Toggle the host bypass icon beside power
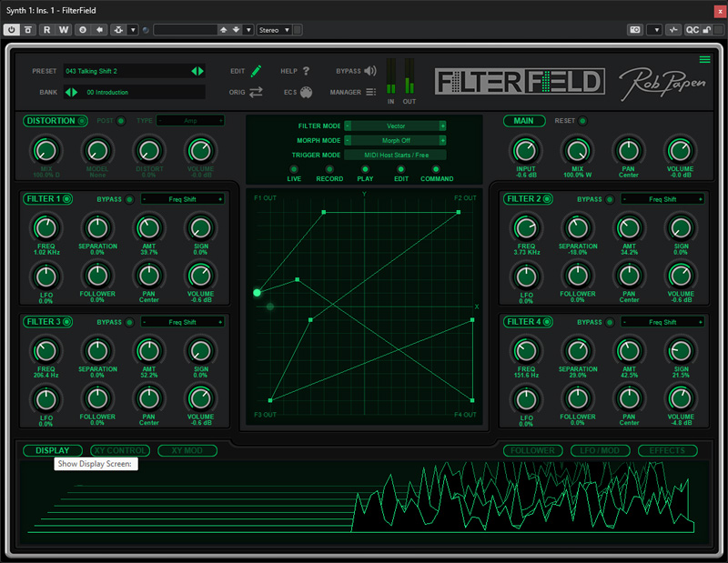The width and height of the screenshot is (728, 563). (x=28, y=30)
